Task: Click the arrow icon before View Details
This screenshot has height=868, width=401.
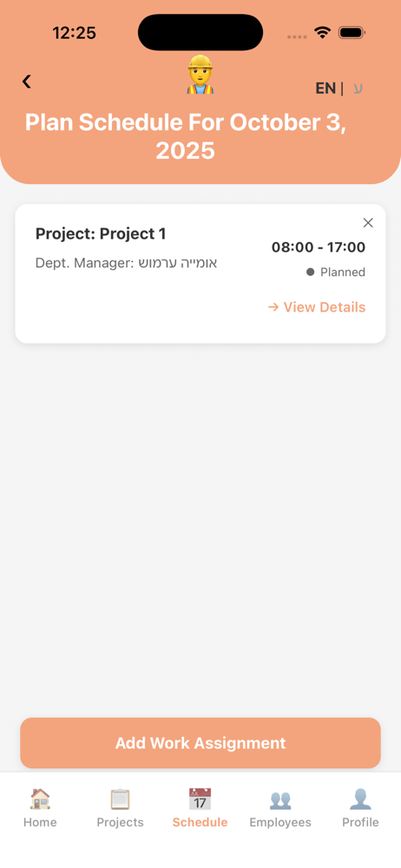Action: coord(273,307)
